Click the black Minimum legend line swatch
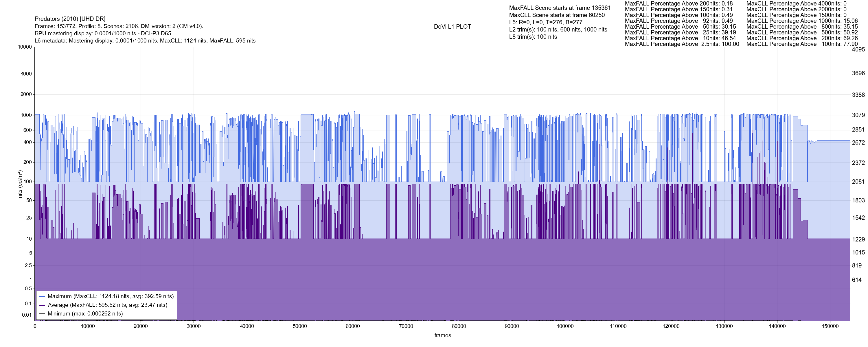Screen dimensions: 868x347 [x=42, y=314]
